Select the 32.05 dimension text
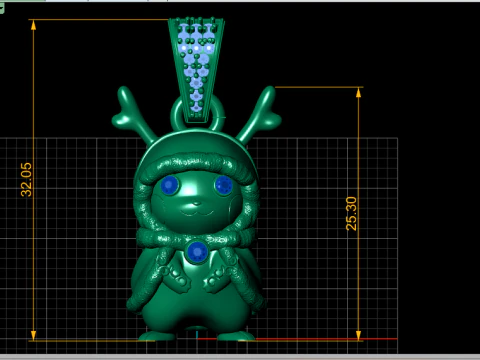480x360 pixels. (26, 180)
